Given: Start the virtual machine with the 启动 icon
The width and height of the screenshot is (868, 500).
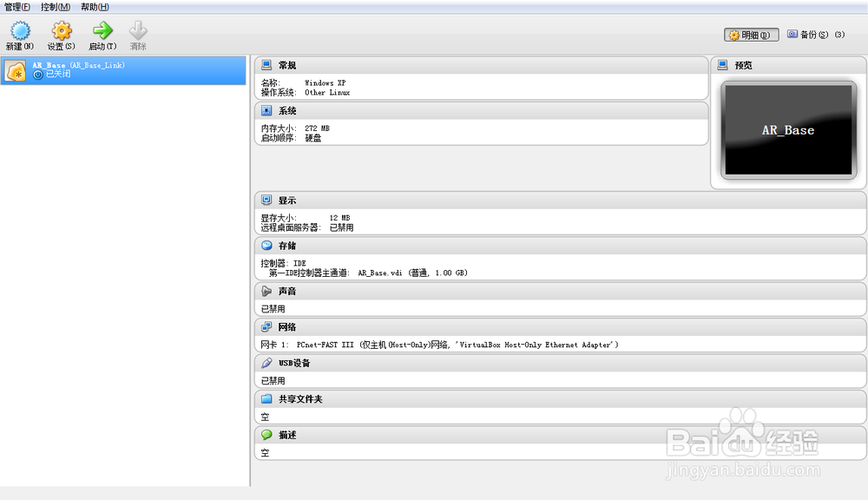Looking at the screenshot, I should point(101,29).
